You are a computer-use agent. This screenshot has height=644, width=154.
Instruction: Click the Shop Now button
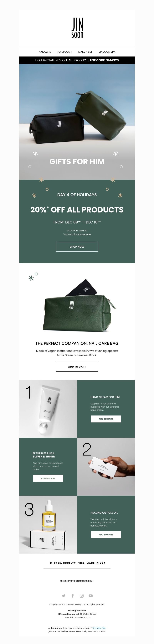pyautogui.click(x=77, y=247)
